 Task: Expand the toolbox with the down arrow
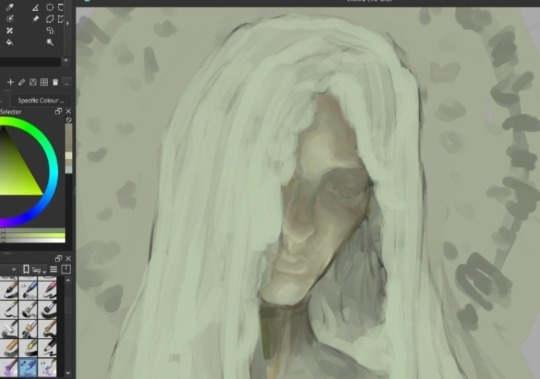(x=66, y=61)
